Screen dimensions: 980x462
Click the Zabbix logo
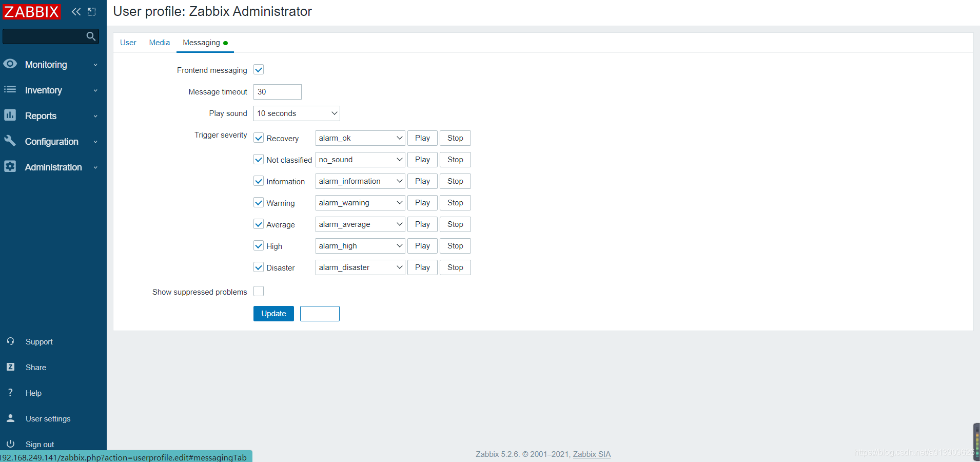pos(31,11)
